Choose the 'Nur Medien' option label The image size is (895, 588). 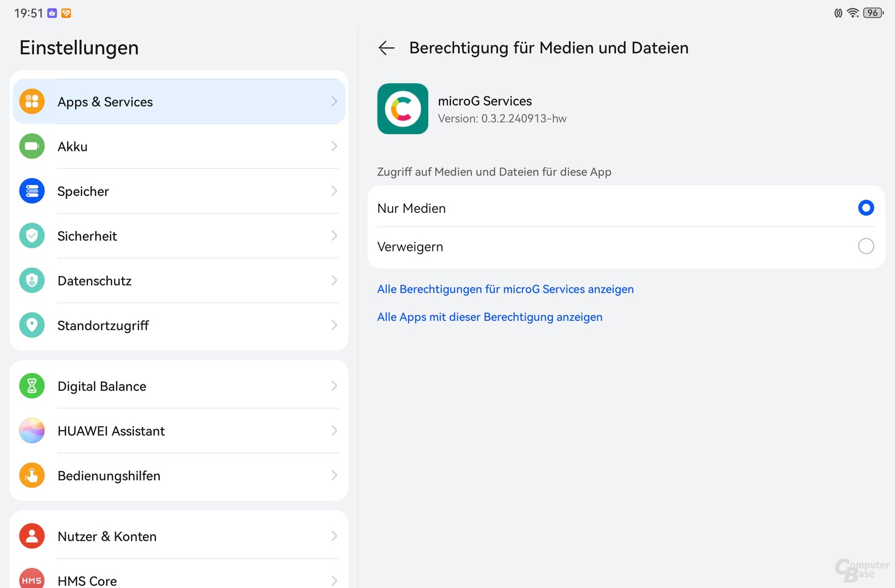[411, 208]
